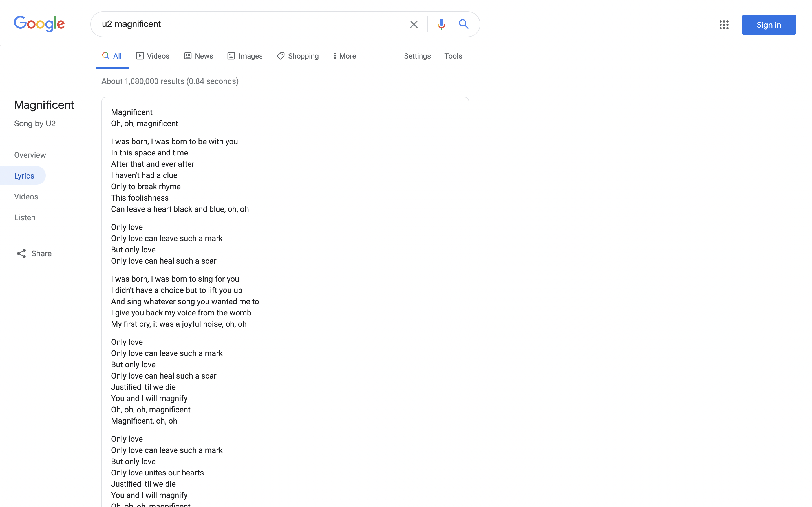This screenshot has width=812, height=507.
Task: Start voice search with microphone
Action: pos(441,24)
